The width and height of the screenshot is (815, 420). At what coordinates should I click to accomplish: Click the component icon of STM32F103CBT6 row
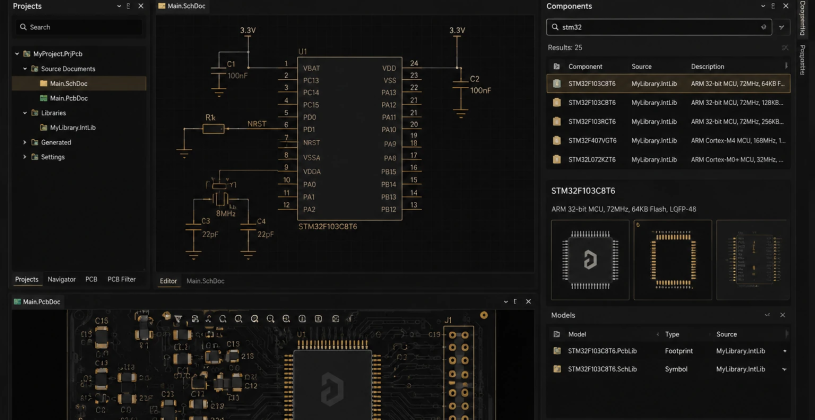point(557,102)
